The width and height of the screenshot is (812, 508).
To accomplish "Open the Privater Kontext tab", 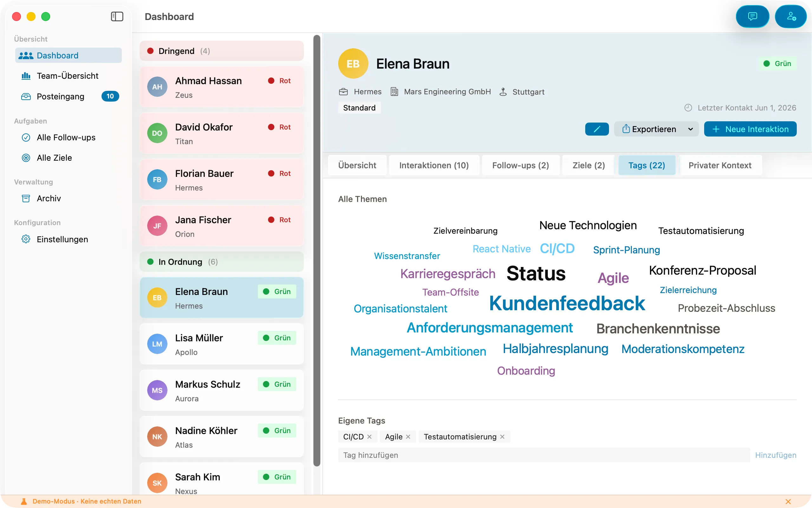I will coord(720,165).
